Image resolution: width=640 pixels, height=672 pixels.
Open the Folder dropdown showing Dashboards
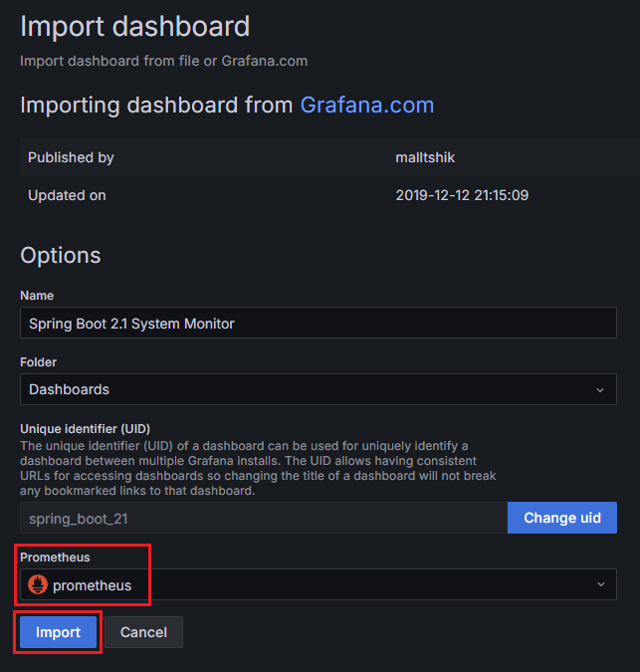point(319,389)
